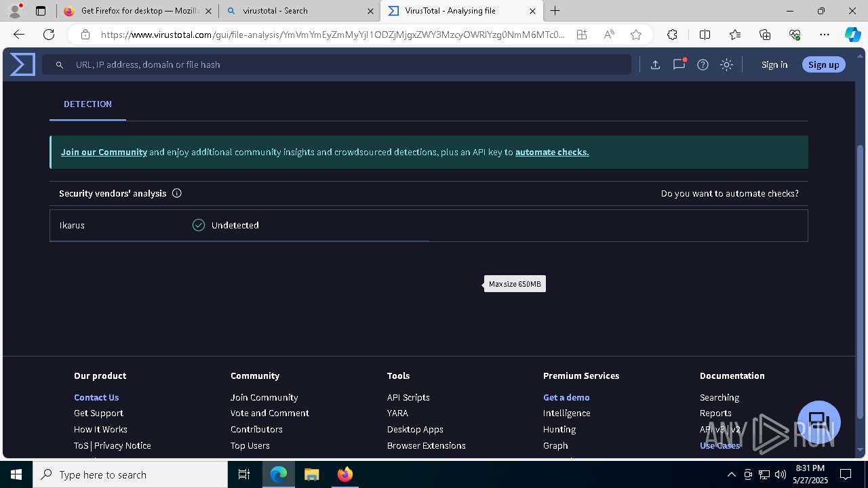Click the VirusTotal search input field
This screenshot has width=868, height=488.
336,64
